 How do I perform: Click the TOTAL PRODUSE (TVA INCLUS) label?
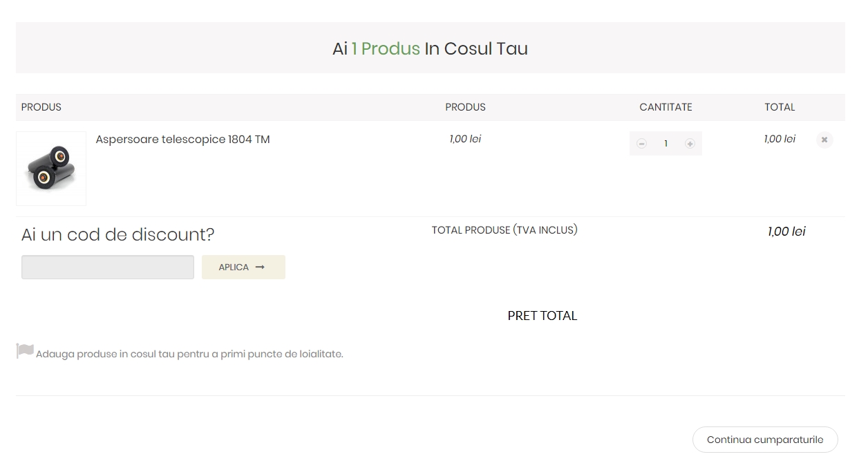[x=504, y=230]
